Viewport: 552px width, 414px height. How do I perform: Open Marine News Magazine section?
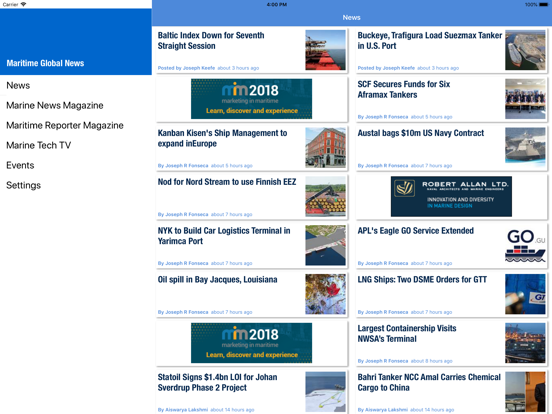pyautogui.click(x=76, y=105)
